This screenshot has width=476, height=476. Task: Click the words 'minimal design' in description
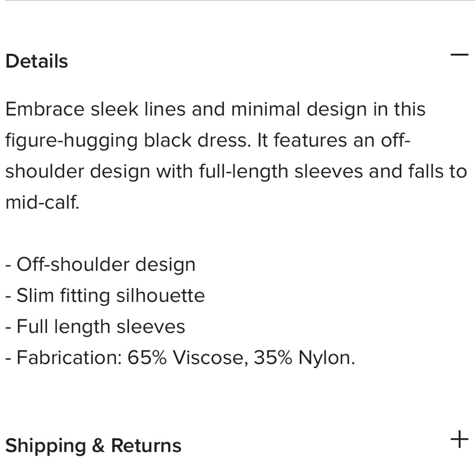(x=299, y=109)
